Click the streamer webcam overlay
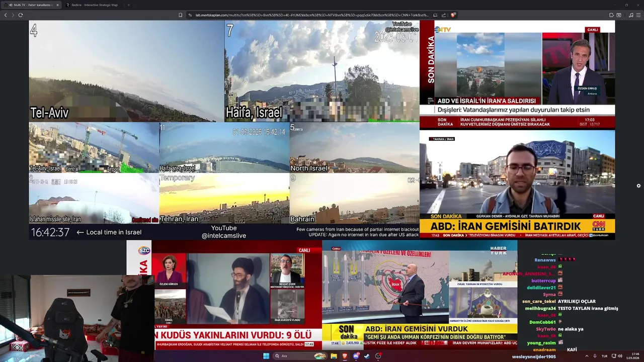This screenshot has width=644, height=362. click(77, 318)
